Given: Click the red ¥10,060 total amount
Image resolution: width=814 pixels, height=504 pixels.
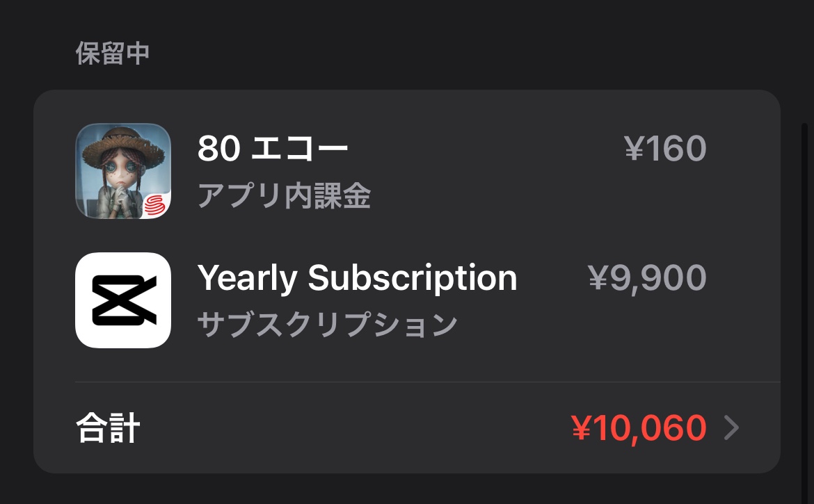Looking at the screenshot, I should point(639,428).
